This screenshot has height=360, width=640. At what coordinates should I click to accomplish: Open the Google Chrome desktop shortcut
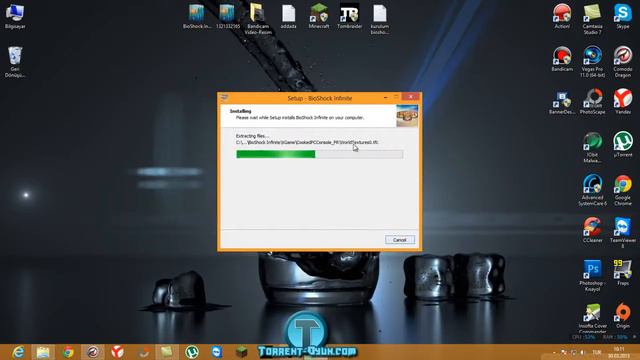(623, 190)
